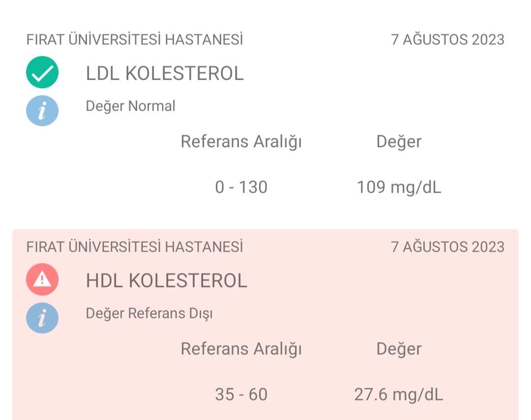531x420 pixels.
Task: Tap the hospital name in the pink HDL card
Action: 135,247
